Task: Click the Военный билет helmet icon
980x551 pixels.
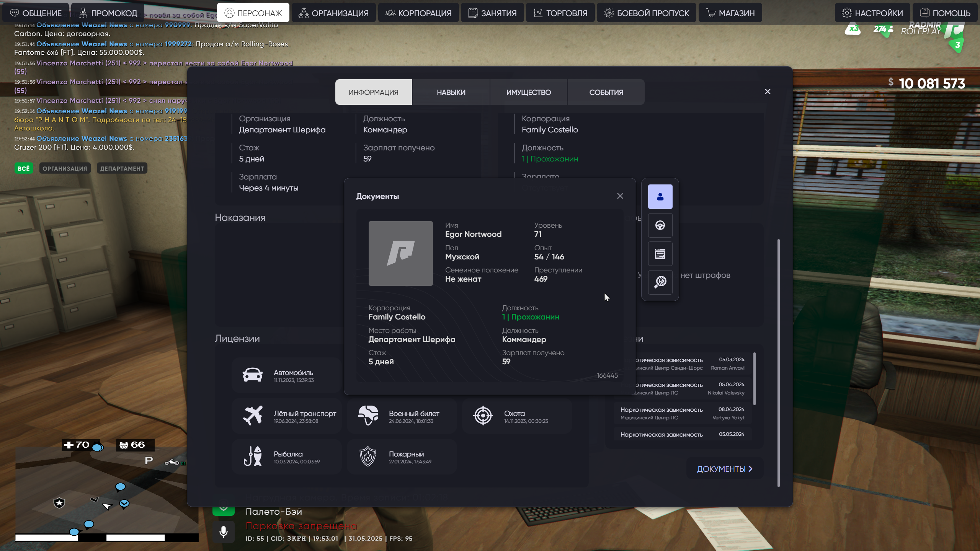Action: click(368, 416)
